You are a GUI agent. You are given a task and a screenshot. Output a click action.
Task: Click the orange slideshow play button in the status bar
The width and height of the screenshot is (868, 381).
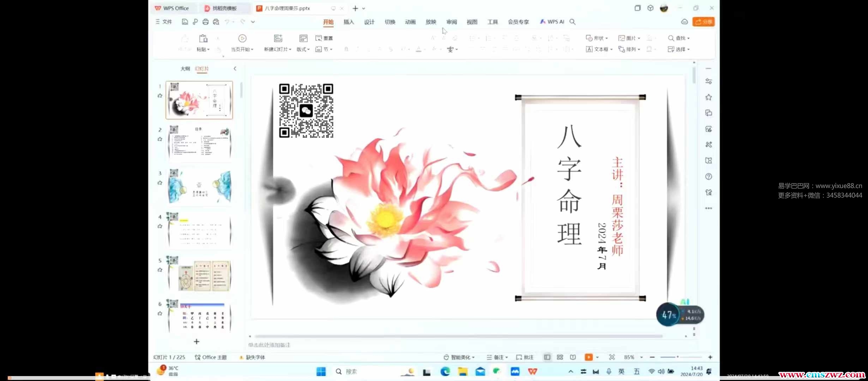tap(588, 357)
